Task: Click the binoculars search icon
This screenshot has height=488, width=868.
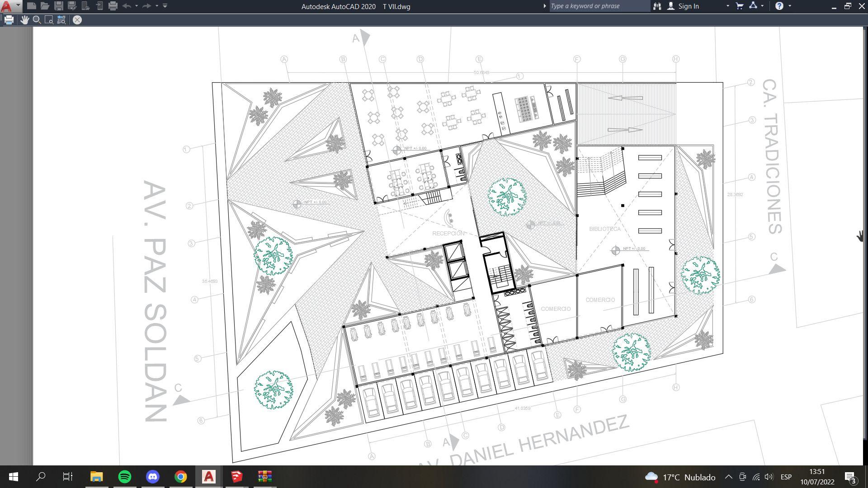Action: click(657, 6)
